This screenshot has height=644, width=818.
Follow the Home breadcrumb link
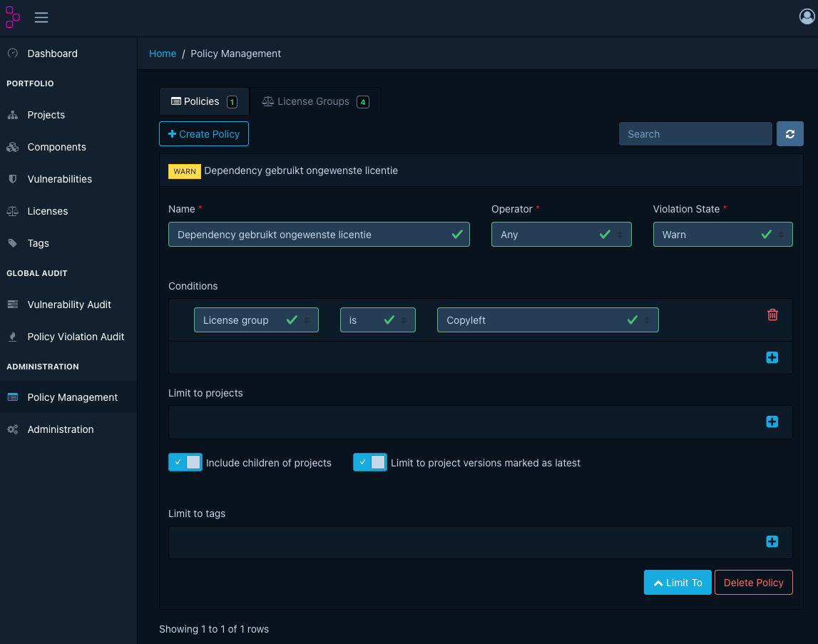point(162,53)
